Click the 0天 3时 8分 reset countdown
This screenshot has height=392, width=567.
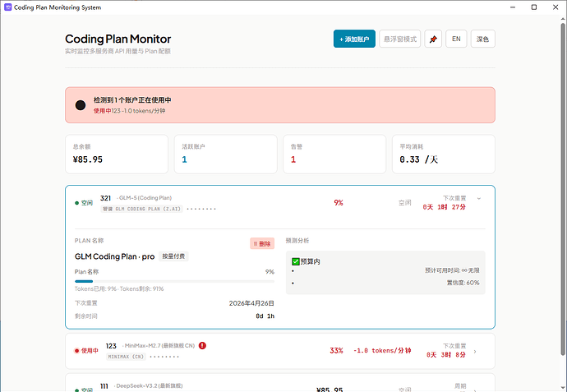click(446, 355)
